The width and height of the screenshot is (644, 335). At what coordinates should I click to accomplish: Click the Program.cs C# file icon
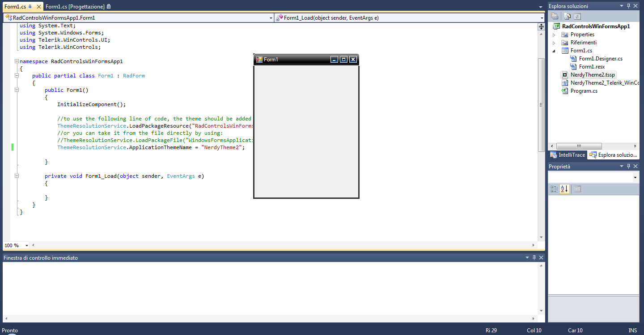565,91
